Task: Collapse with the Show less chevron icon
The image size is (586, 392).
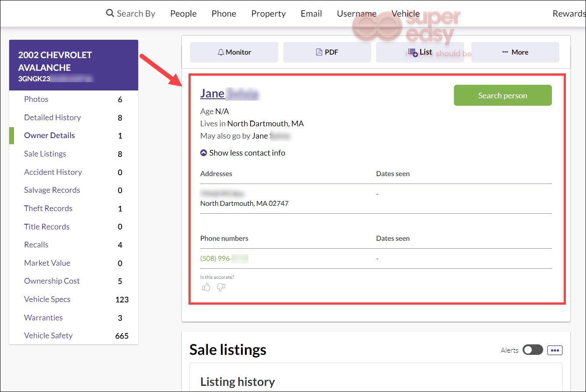Action: (x=203, y=153)
